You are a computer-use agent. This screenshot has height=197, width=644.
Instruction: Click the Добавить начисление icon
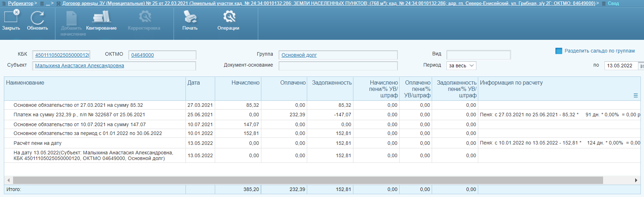[x=71, y=18]
